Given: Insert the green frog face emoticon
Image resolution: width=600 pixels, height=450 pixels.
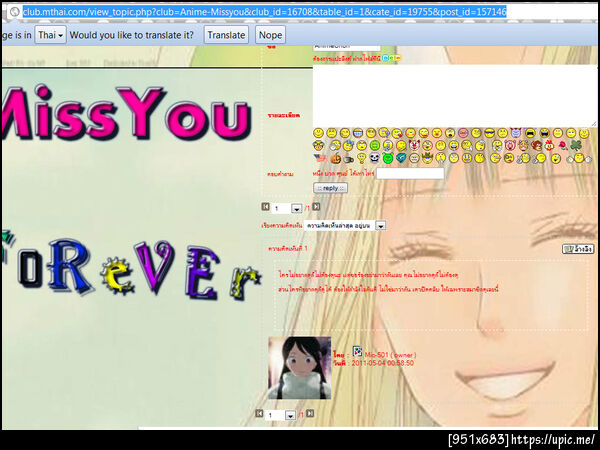Looking at the screenshot, I should (388, 158).
